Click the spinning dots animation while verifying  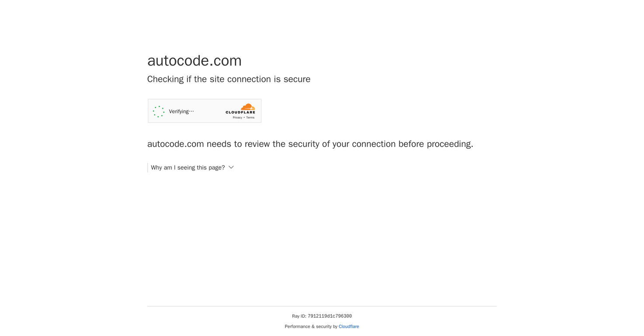point(158,111)
